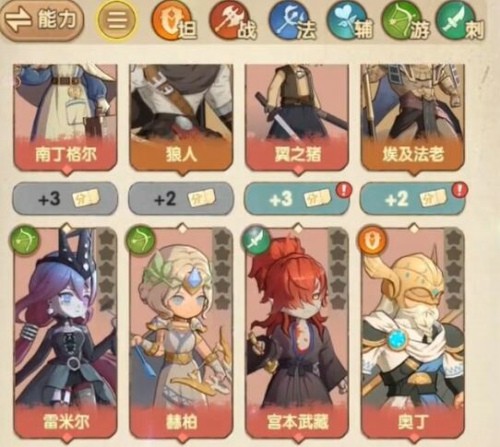Filter heroes by Support (辅) class

point(349,21)
